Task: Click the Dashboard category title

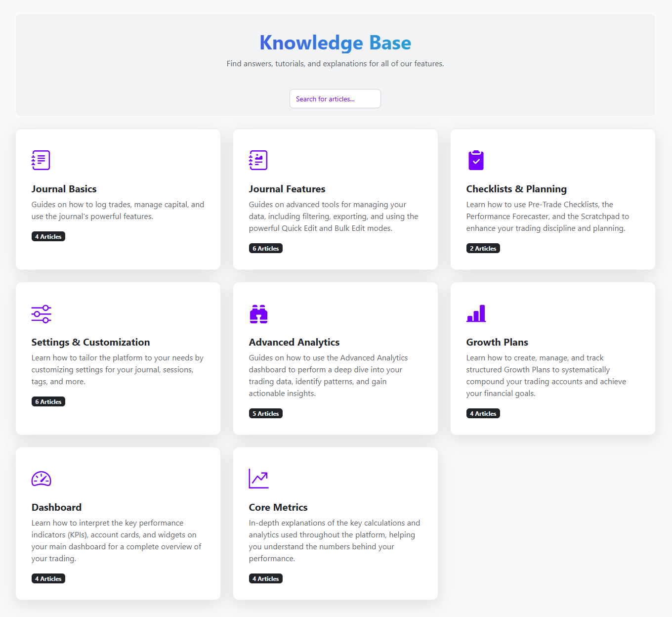Action: [x=56, y=507]
